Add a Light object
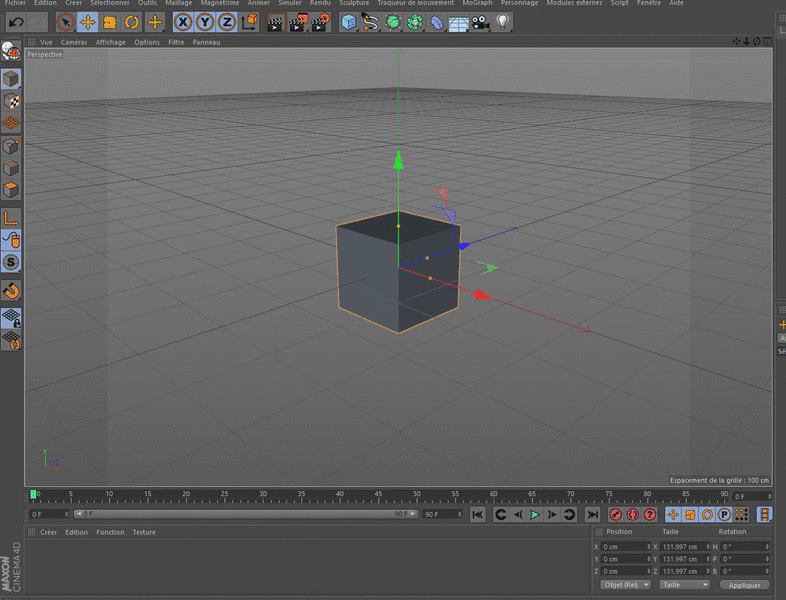Viewport: 786px width, 600px height. (503, 23)
